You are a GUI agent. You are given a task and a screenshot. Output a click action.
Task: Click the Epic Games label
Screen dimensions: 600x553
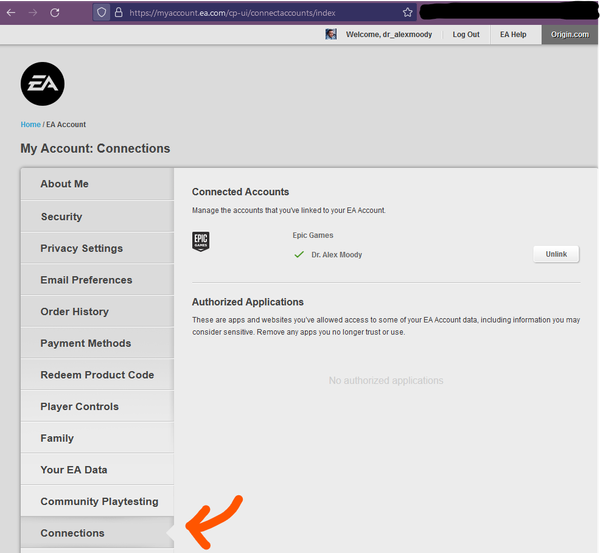[313, 235]
